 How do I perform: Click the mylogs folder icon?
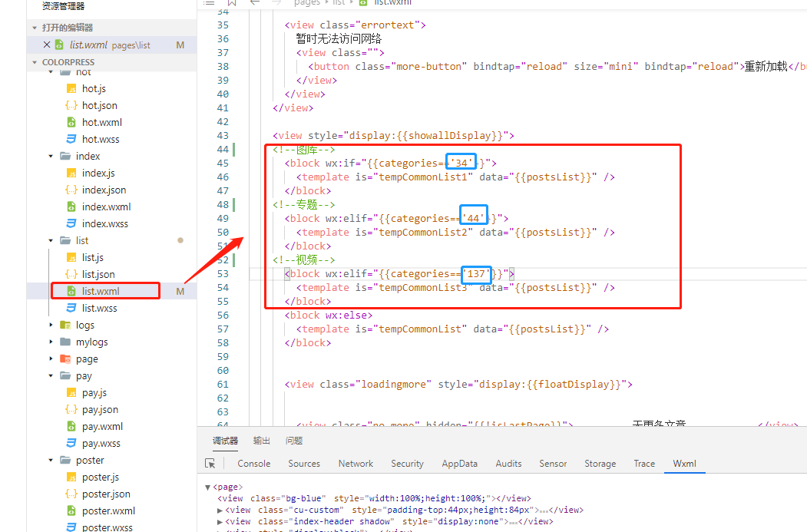[x=65, y=342]
